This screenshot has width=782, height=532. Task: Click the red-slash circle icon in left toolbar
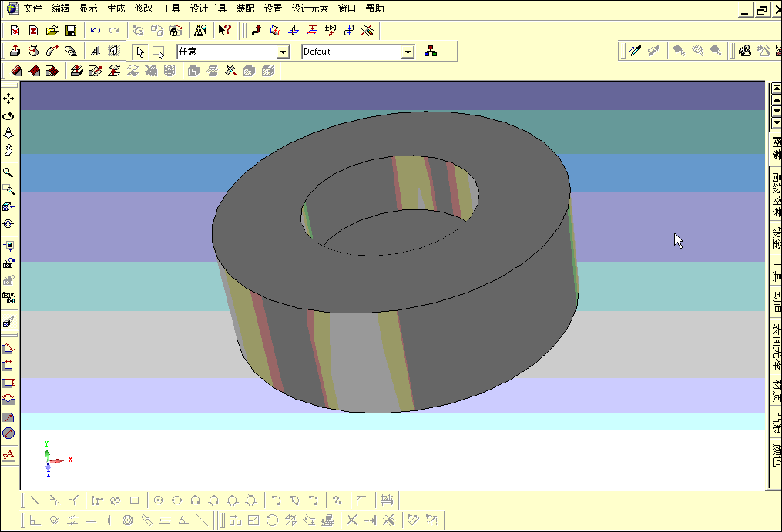tap(8, 433)
